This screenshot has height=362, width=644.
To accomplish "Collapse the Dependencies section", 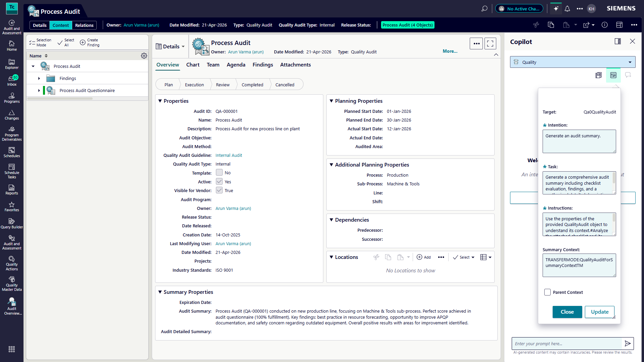I will (x=331, y=220).
